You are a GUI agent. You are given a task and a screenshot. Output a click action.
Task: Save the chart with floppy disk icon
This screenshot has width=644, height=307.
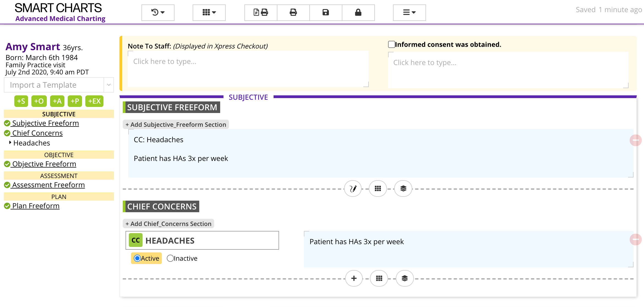[x=326, y=12]
